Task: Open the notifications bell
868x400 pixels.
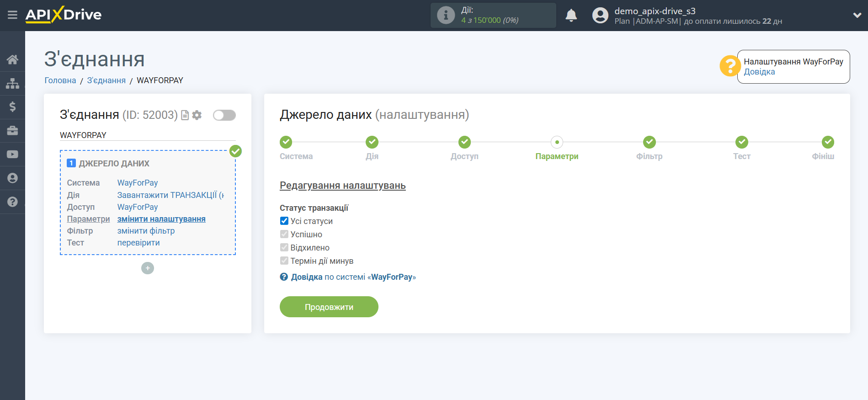Action: tap(571, 16)
